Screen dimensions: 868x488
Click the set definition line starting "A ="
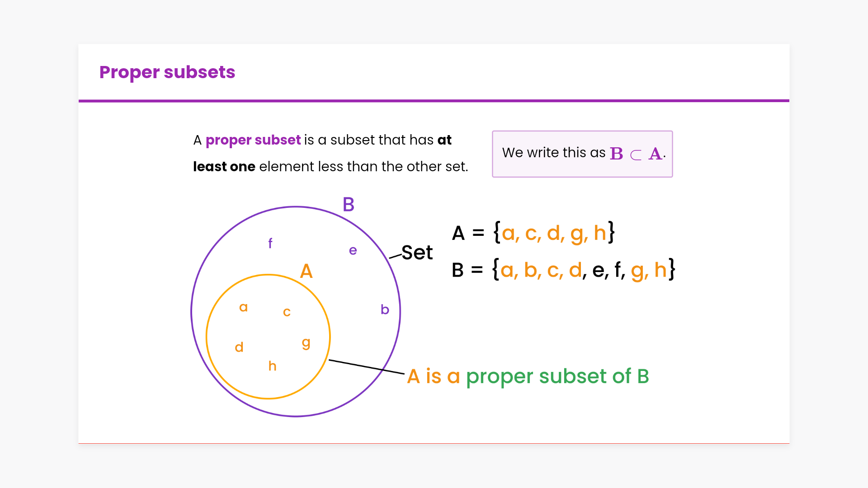pos(533,233)
